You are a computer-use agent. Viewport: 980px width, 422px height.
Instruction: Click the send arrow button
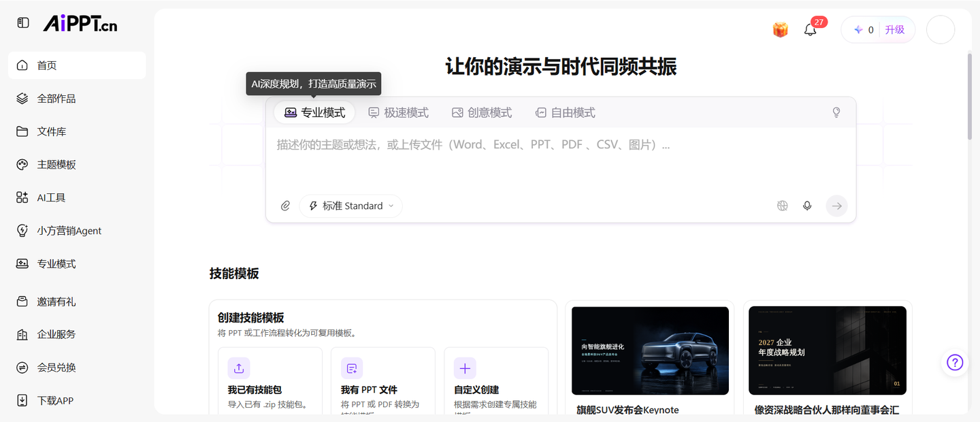pyautogui.click(x=837, y=206)
